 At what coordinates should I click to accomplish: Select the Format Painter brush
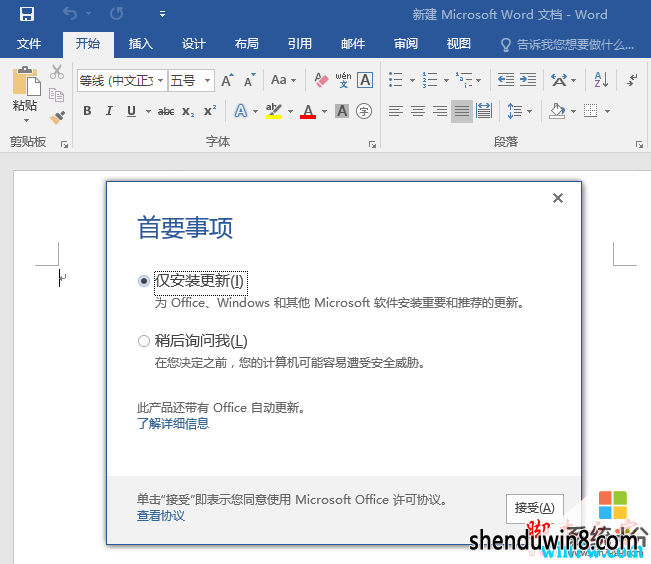57,118
